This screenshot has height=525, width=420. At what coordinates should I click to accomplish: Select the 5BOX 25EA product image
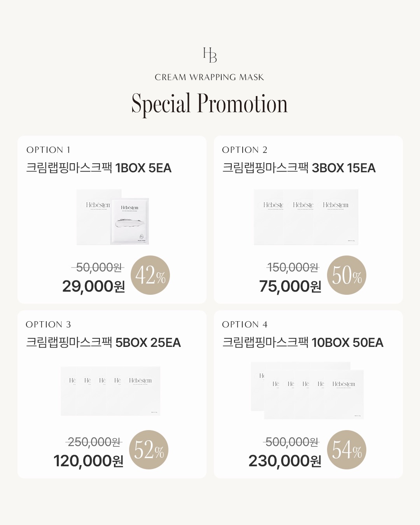110,391
